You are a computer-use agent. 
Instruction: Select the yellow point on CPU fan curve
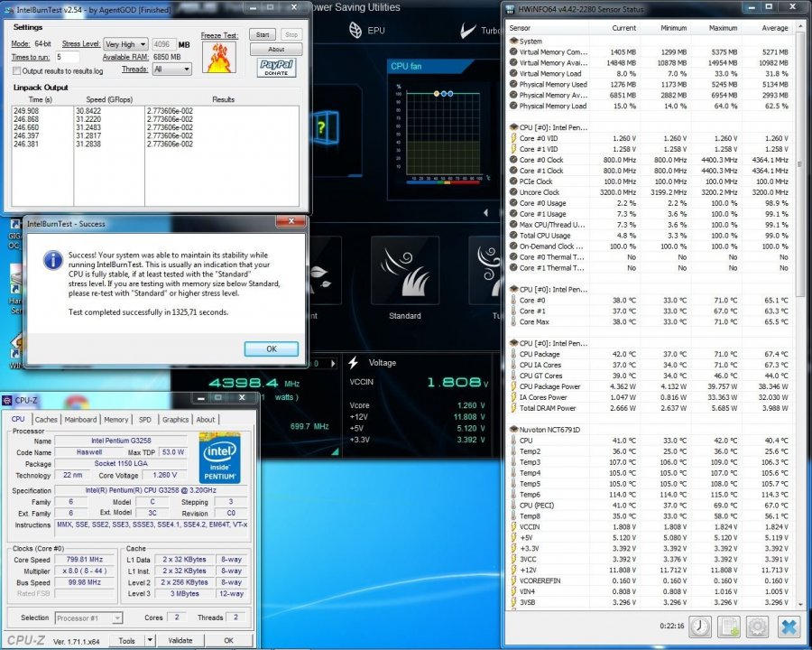coord(436,93)
